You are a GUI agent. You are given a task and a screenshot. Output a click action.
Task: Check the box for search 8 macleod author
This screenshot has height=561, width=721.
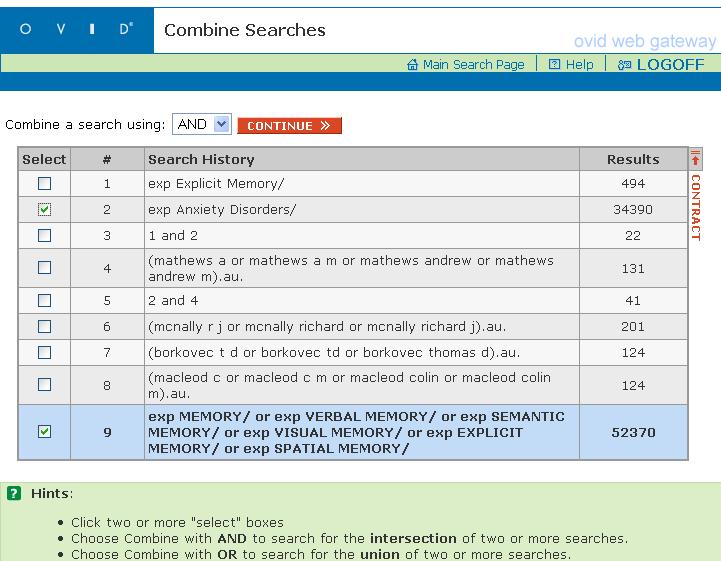44,384
